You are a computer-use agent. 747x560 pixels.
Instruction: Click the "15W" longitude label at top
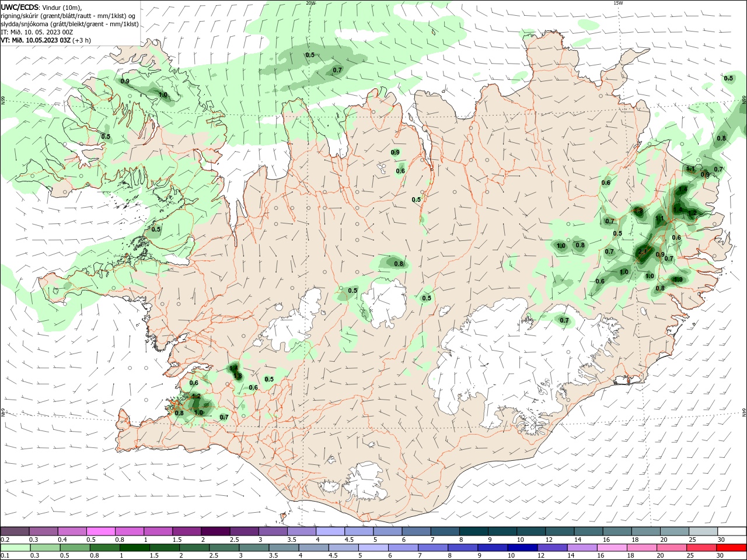point(618,3)
